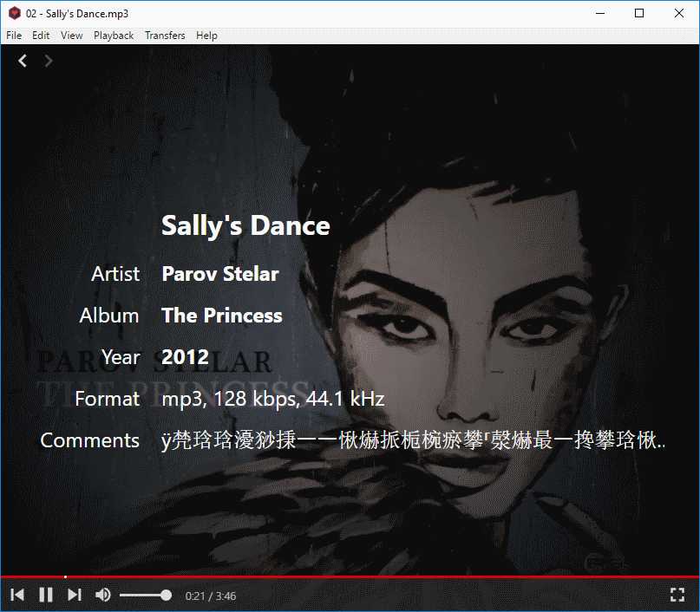Viewport: 700px width, 612px height.
Task: Close the player window
Action: 679,13
